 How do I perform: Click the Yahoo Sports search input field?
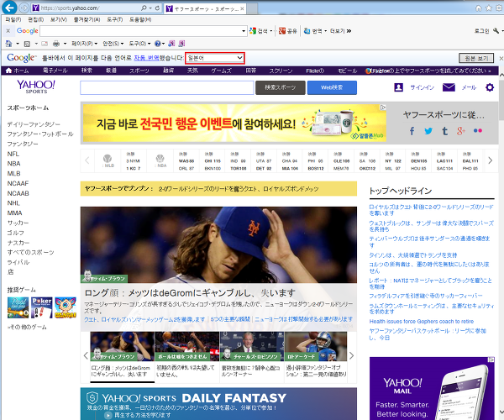point(167,87)
